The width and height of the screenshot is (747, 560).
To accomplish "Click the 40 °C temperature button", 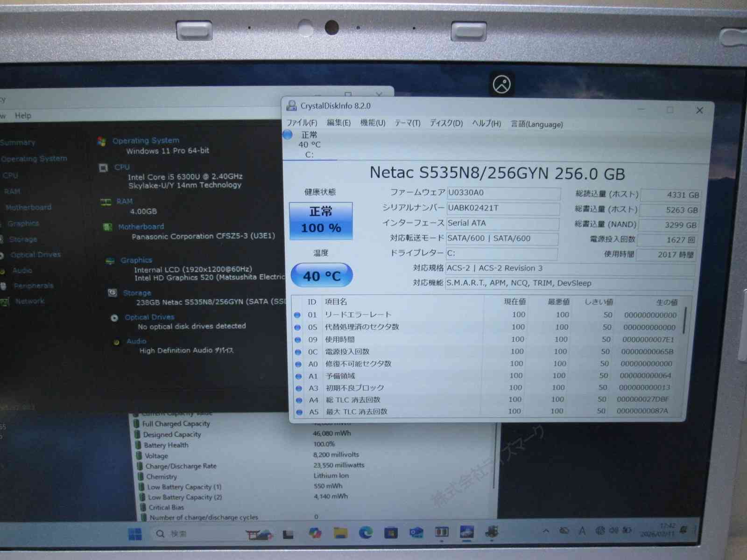I will (x=322, y=276).
